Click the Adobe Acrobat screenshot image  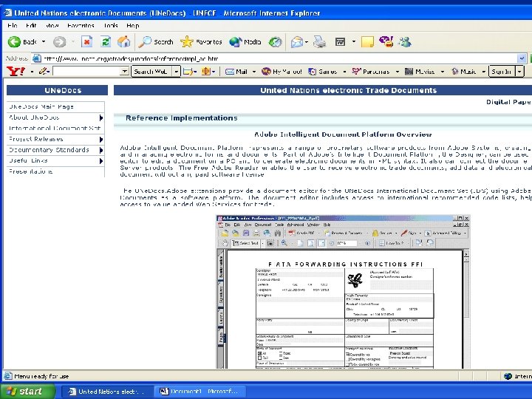tap(344, 292)
